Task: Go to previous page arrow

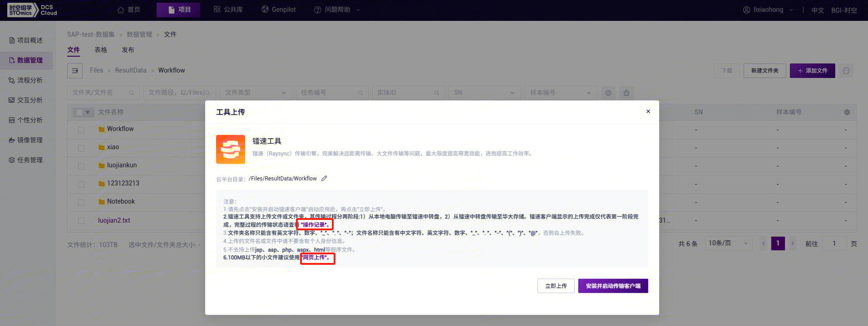Action: [764, 243]
